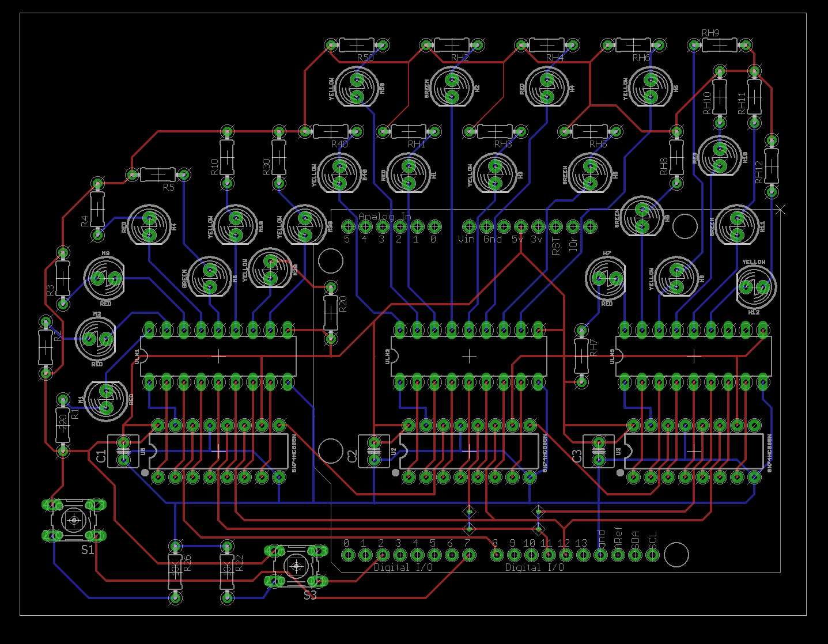Click the SCL pin label
The width and height of the screenshot is (828, 644).
tap(653, 539)
